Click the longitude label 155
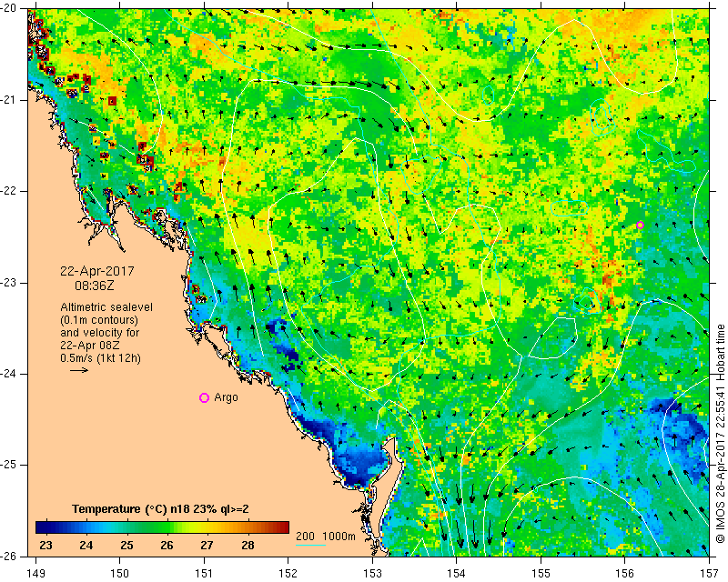 pos(541,574)
